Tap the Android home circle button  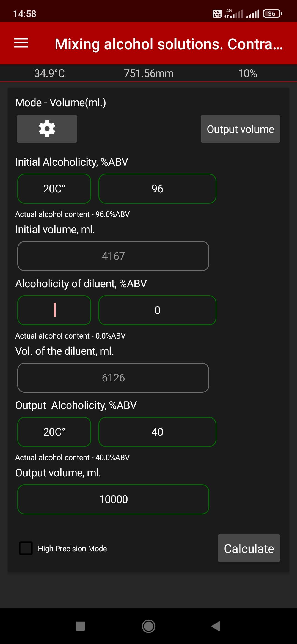point(148,626)
